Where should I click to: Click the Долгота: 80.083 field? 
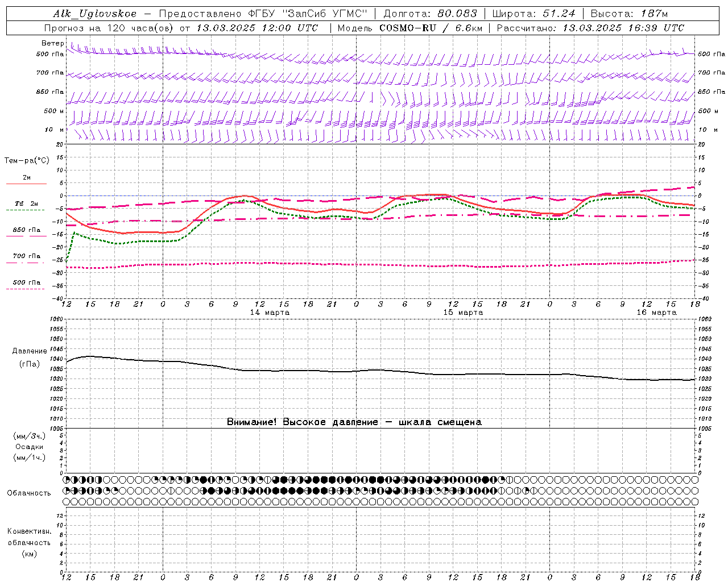(431, 14)
